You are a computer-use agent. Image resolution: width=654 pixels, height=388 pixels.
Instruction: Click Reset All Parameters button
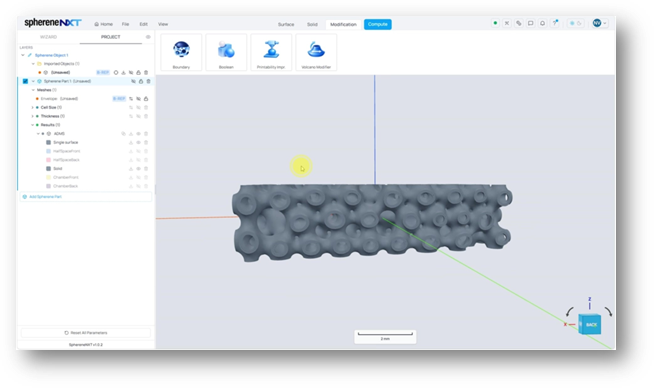(x=86, y=333)
